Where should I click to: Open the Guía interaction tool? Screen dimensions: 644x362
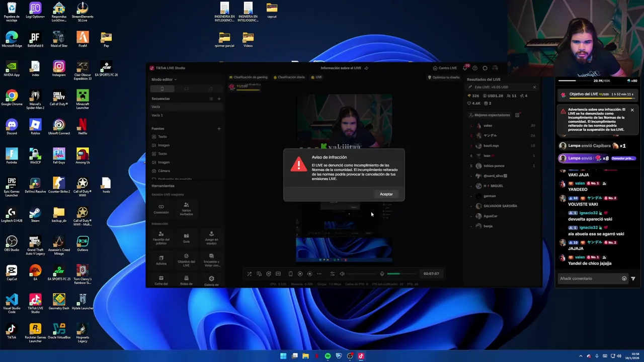click(x=186, y=238)
